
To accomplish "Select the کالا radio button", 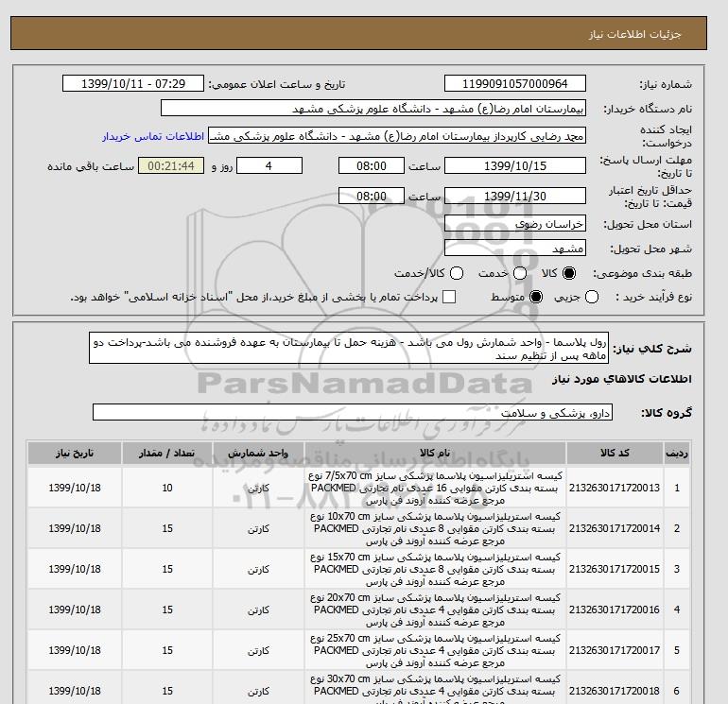I will (569, 273).
